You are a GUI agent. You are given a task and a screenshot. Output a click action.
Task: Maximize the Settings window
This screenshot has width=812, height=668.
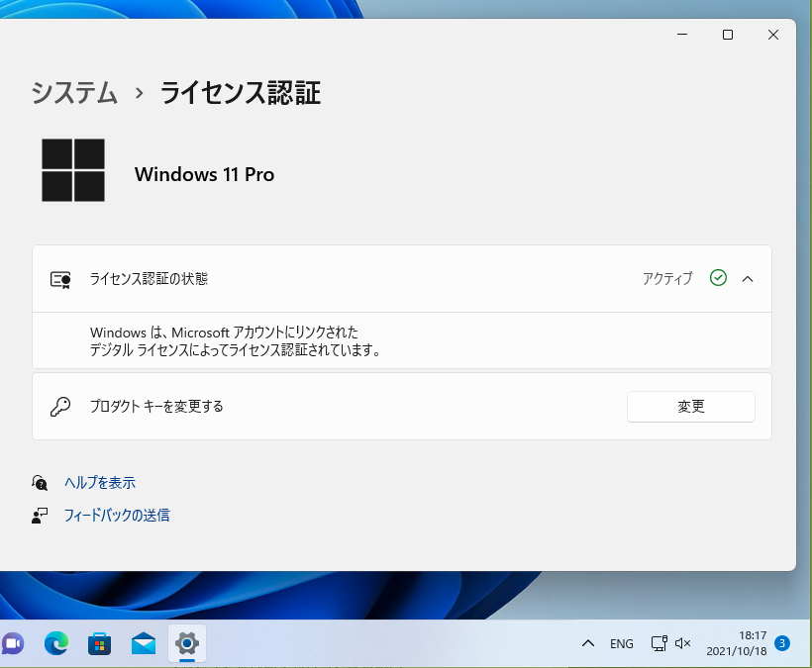pyautogui.click(x=728, y=35)
